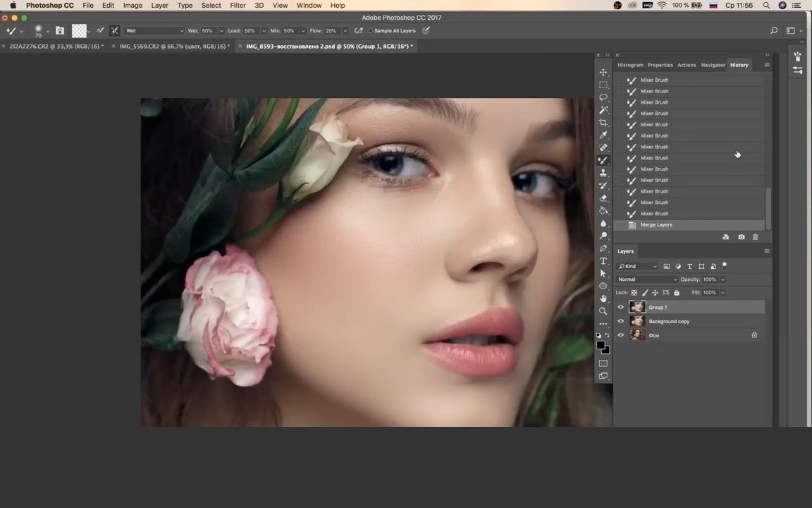812x508 pixels.
Task: Switch to the Navigator panel tab
Action: 713,65
